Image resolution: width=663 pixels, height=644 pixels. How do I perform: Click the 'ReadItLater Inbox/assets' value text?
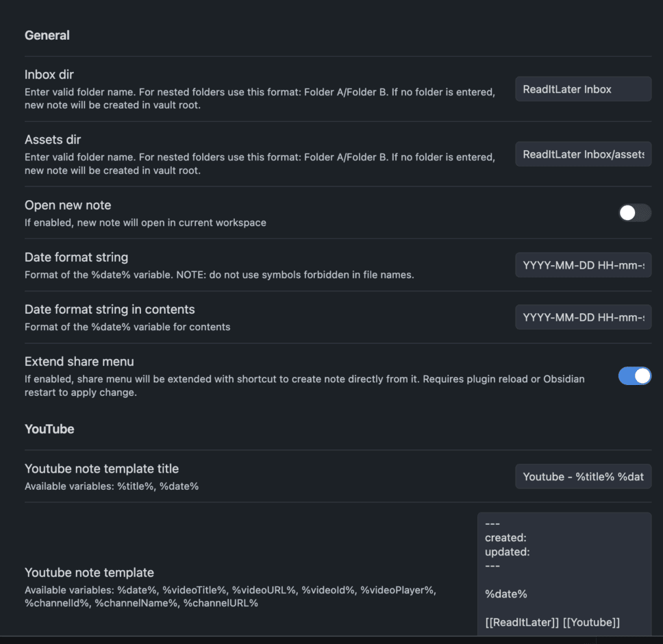tap(581, 154)
